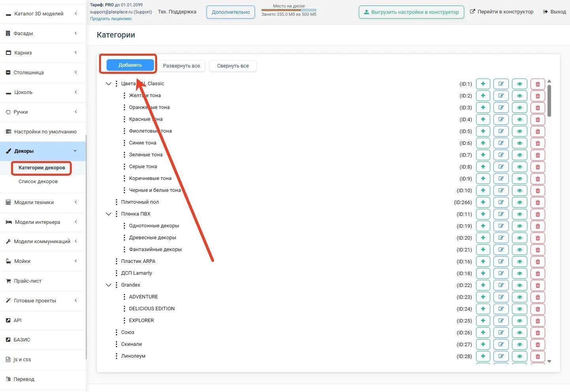The width and height of the screenshot is (570, 392).
Task: Add subcategory under Фиолетовые тона
Action: pyautogui.click(x=483, y=131)
